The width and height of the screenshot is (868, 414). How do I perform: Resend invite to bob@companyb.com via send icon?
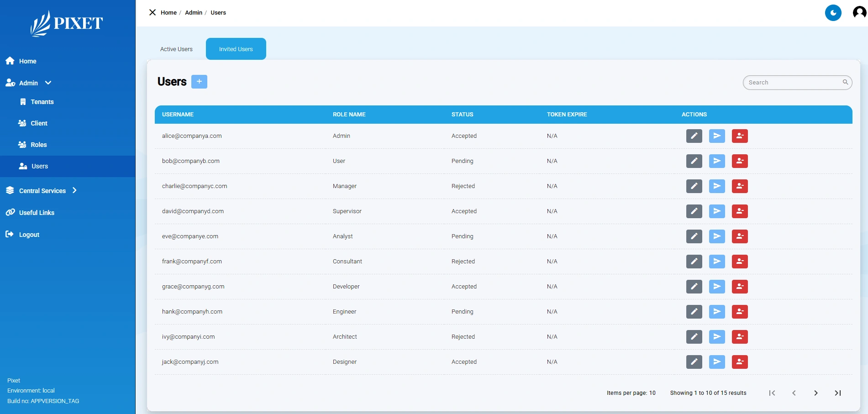tap(716, 161)
